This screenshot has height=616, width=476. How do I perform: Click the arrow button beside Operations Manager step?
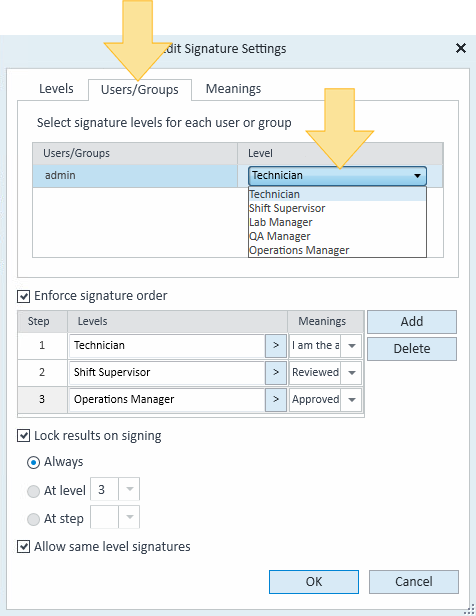[x=276, y=400]
